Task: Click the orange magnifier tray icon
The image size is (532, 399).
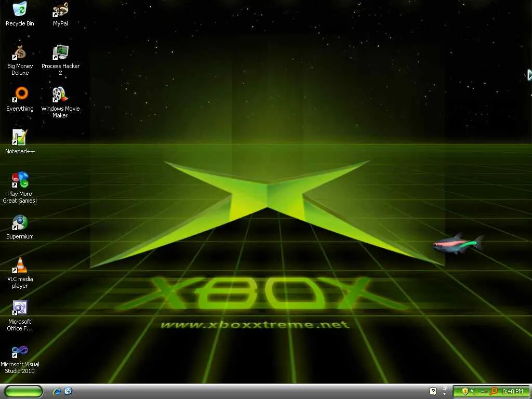Action: coord(494,391)
